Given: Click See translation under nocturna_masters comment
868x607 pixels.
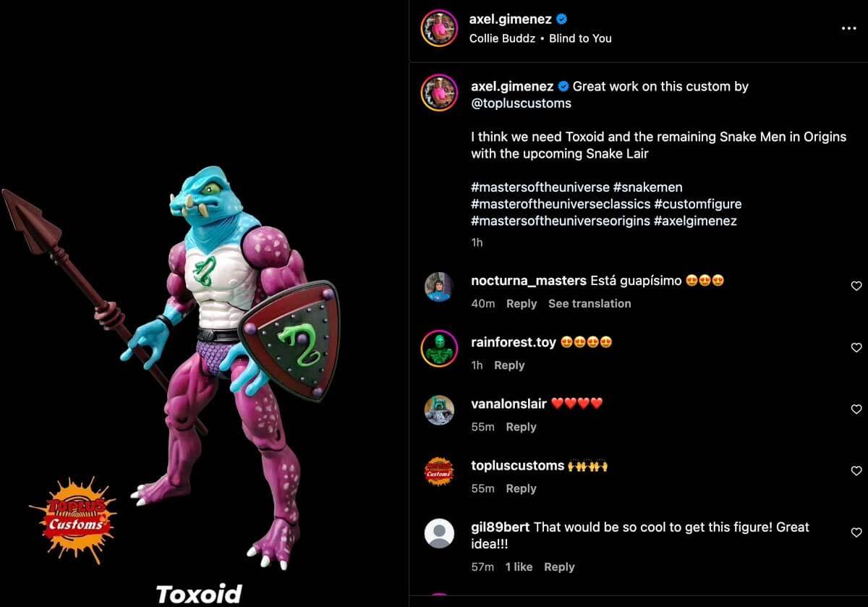Looking at the screenshot, I should (x=590, y=304).
